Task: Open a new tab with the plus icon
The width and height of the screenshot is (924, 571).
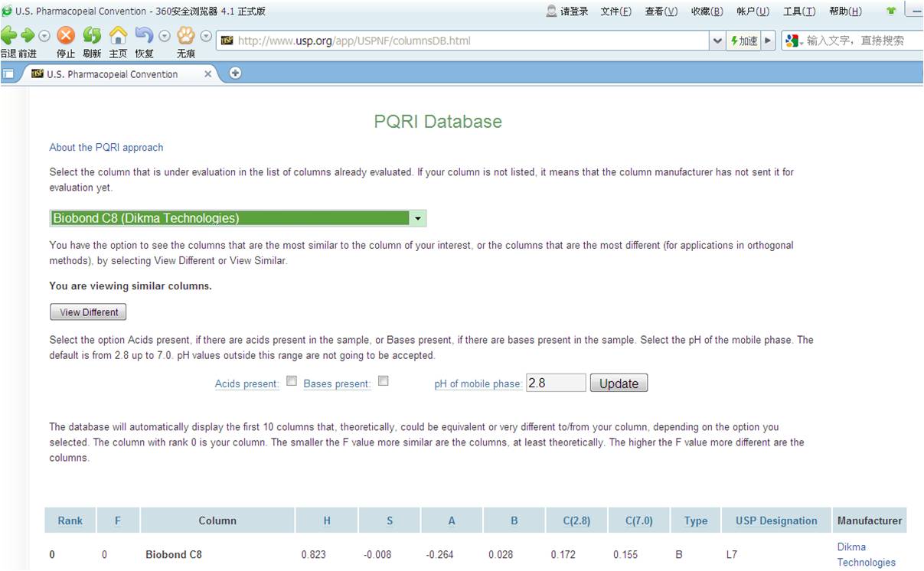Action: 235,73
